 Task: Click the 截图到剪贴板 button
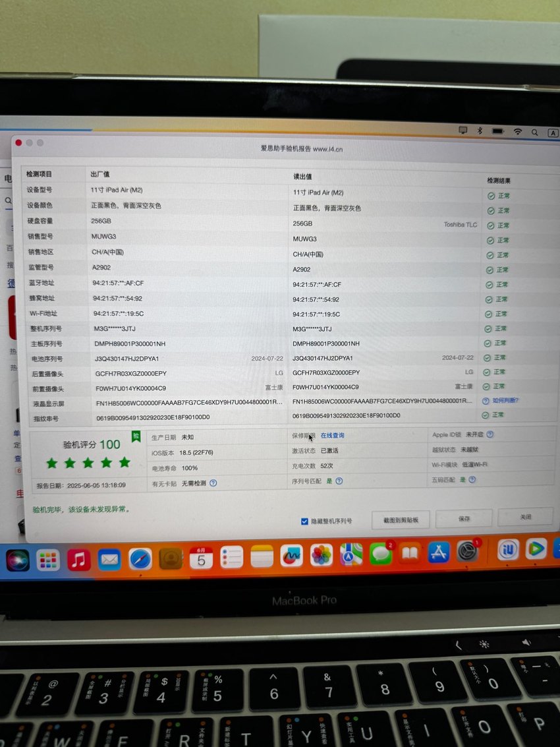[x=401, y=520]
